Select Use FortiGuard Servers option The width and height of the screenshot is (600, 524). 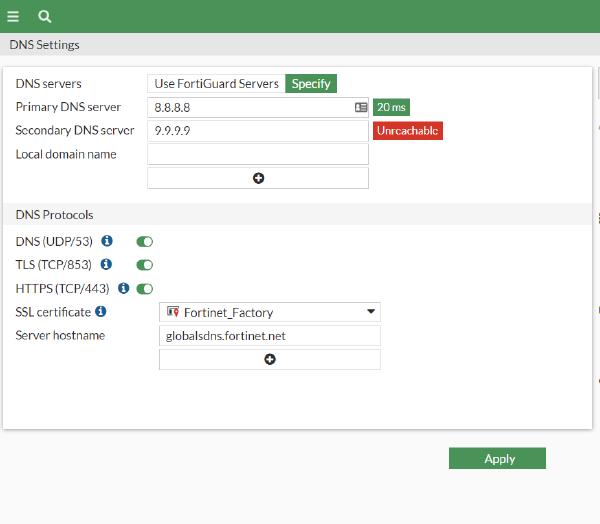216,83
